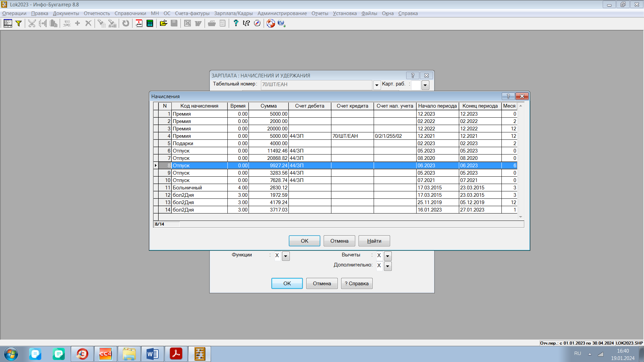Click the copy icon in toolbar
Viewport: 644px width, 362px height.
(43, 23)
